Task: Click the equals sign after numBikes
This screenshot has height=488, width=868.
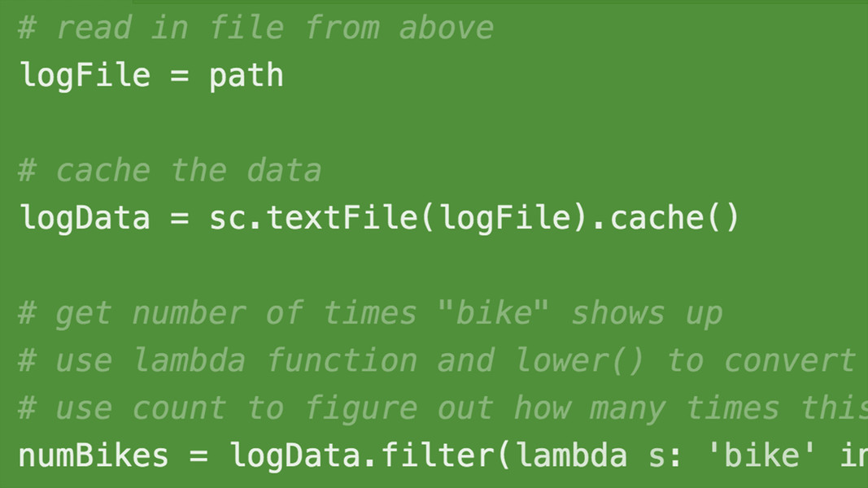Action: click(x=198, y=456)
